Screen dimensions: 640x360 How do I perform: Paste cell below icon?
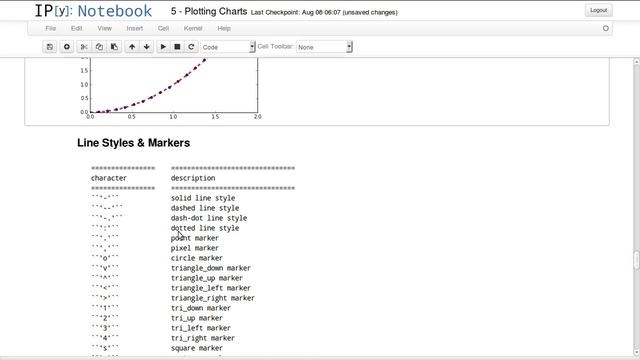click(x=114, y=47)
